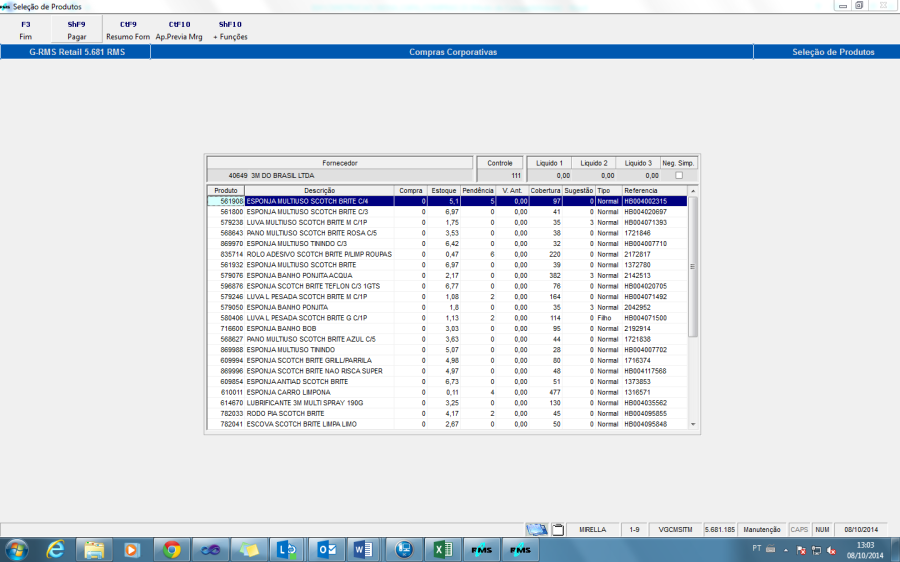Open CtF9 Resumo Forn summary
Screen dimensions: 900x562
point(128,30)
